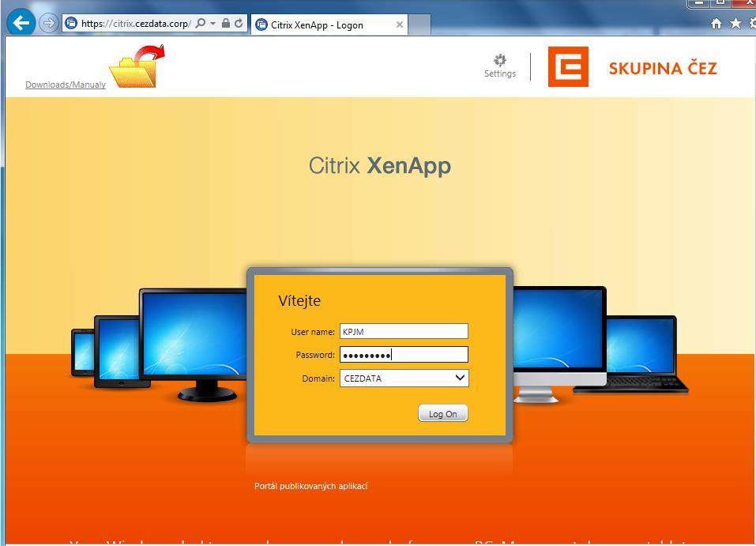
Task: Click the citrix.cezdata.corp URL field
Action: click(136, 23)
